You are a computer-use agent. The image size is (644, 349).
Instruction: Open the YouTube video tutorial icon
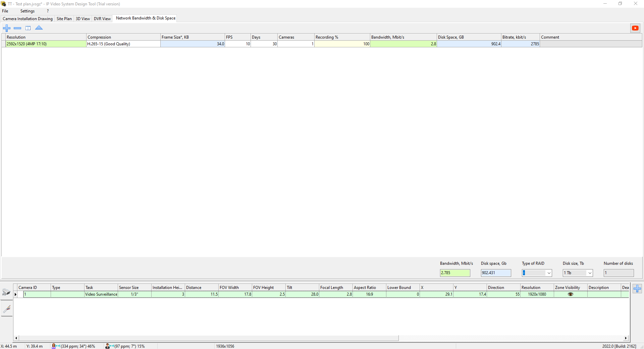point(635,28)
